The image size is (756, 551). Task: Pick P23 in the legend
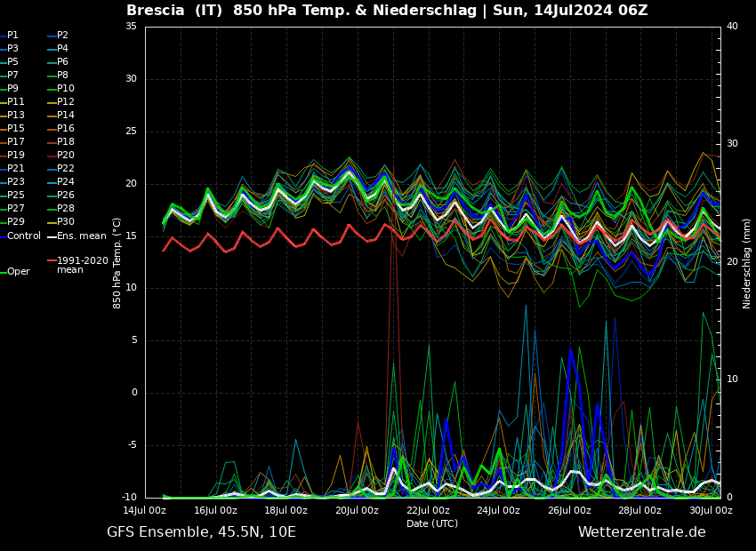(x=15, y=181)
